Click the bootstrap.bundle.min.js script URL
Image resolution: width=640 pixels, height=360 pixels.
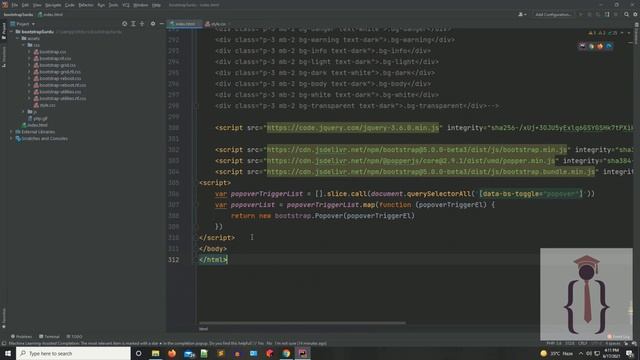click(431, 172)
